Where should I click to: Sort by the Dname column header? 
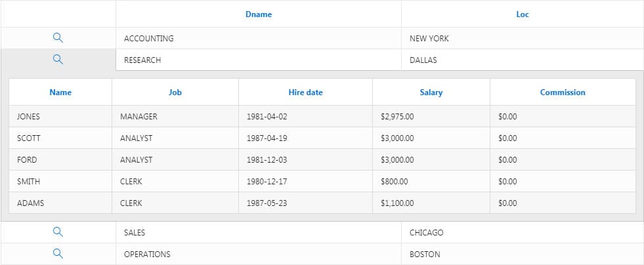click(258, 14)
